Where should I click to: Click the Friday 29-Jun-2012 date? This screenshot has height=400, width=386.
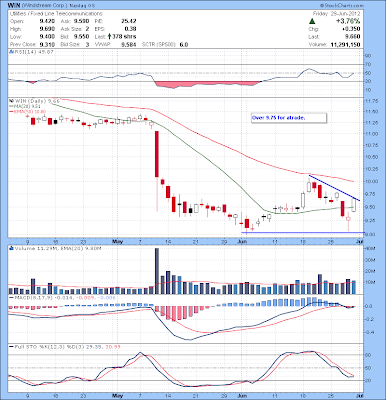[x=337, y=14]
